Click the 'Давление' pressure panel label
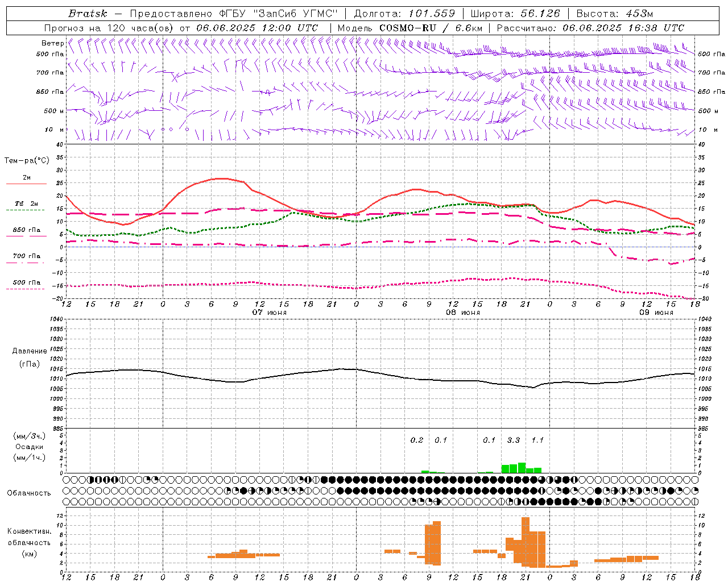 pyautogui.click(x=30, y=351)
